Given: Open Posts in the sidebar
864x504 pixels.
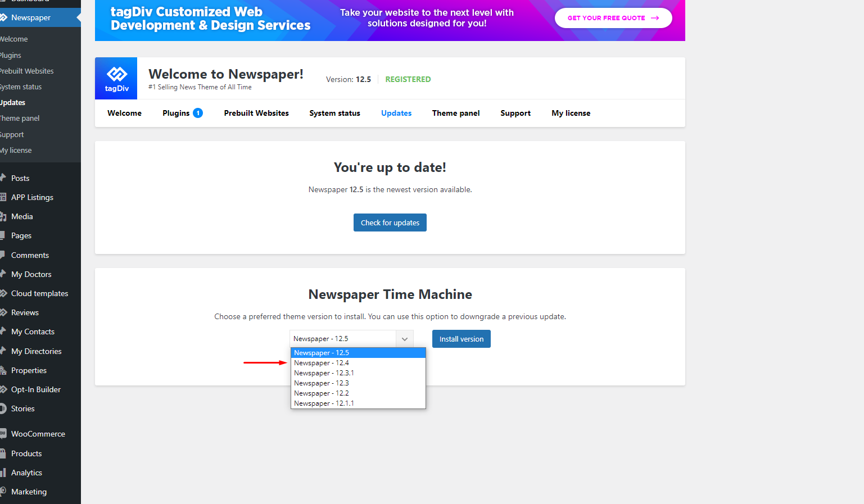Looking at the screenshot, I should (x=20, y=178).
